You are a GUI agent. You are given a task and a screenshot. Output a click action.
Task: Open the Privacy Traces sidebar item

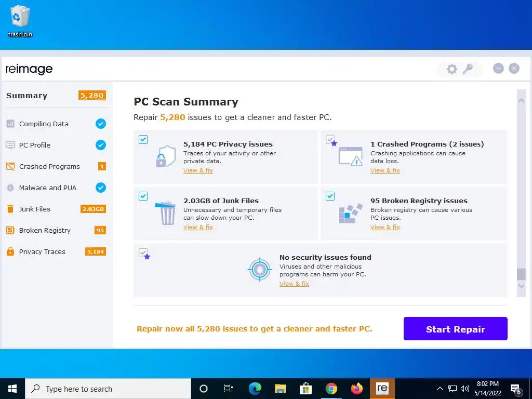56,251
